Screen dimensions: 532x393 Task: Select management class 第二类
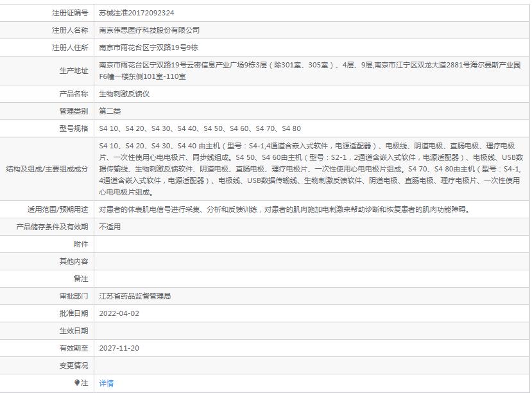click(x=110, y=111)
